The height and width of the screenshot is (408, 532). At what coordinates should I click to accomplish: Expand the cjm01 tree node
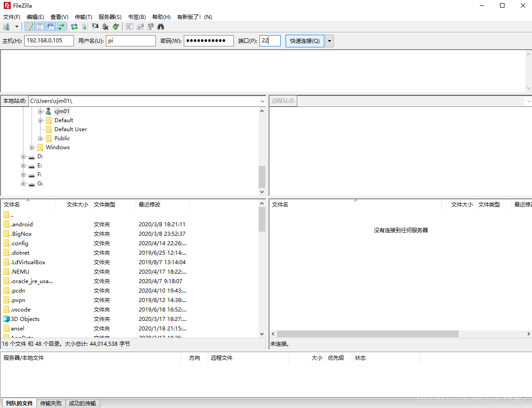point(40,111)
